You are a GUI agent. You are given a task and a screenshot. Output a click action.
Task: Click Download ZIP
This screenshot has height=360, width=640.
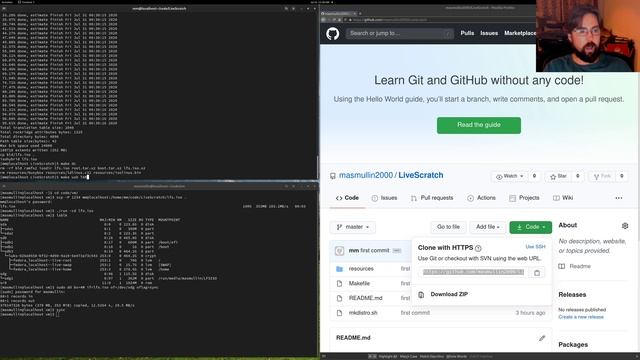[449, 294]
